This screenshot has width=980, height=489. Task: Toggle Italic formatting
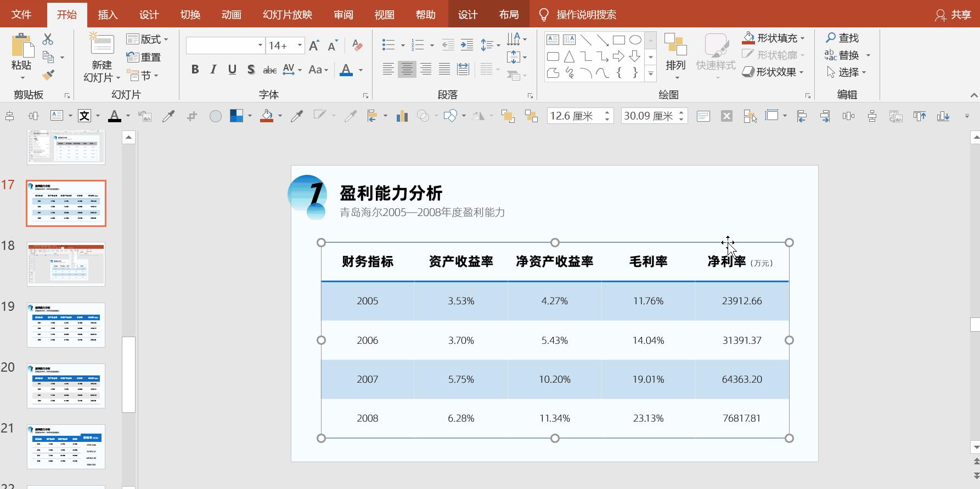point(213,70)
